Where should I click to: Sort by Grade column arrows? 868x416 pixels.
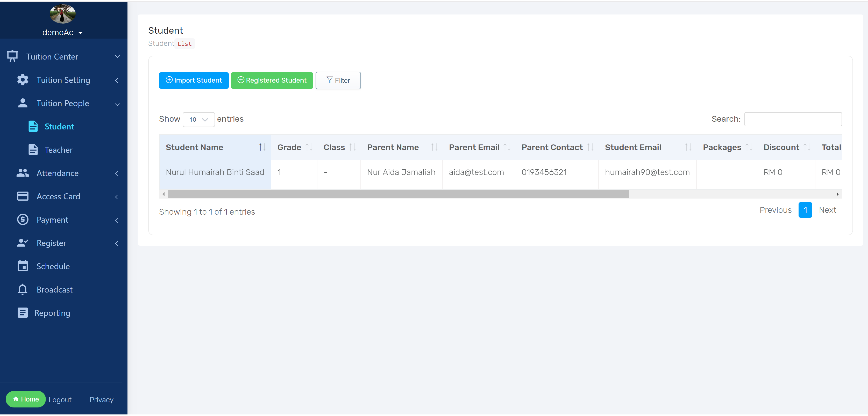point(309,147)
